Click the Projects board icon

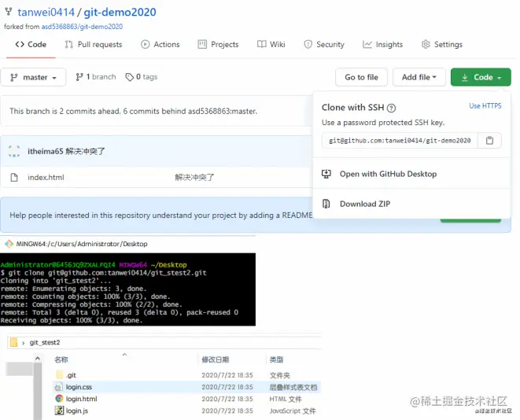(x=202, y=44)
